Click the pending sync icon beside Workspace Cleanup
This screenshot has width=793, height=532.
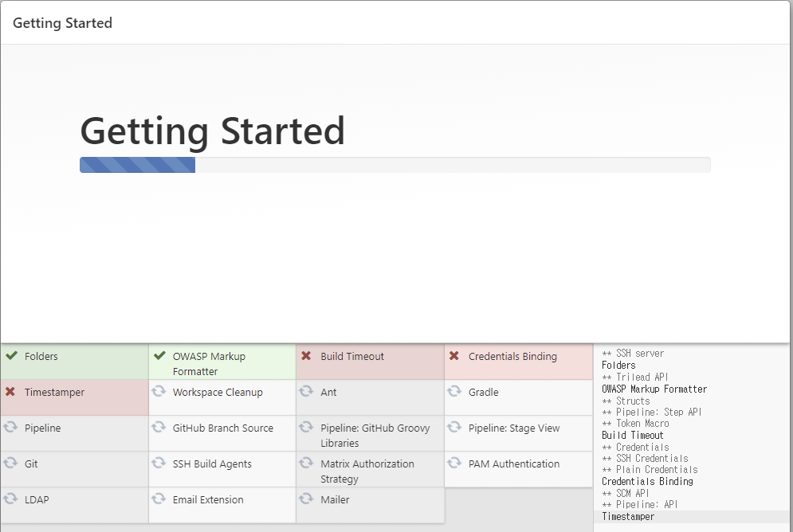(159, 391)
